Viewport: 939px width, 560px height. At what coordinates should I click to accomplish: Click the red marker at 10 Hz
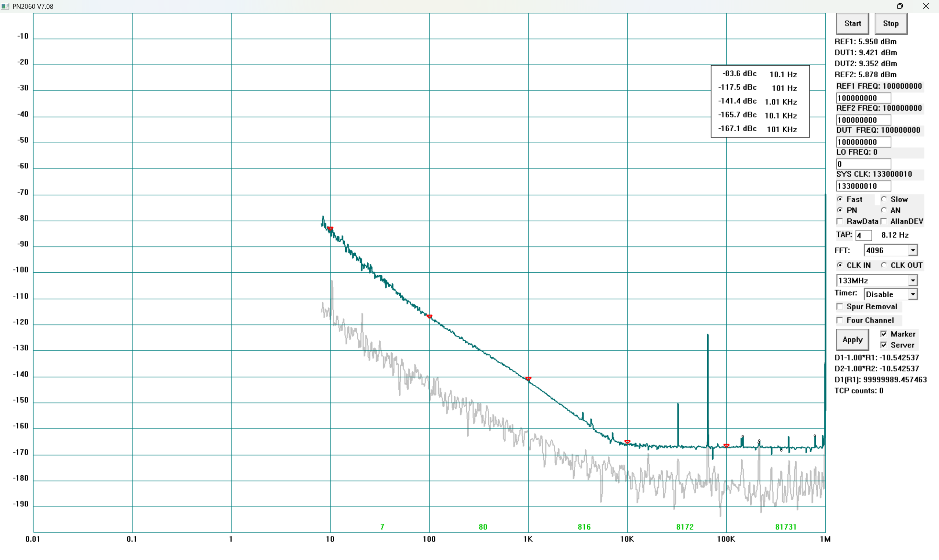pos(330,228)
